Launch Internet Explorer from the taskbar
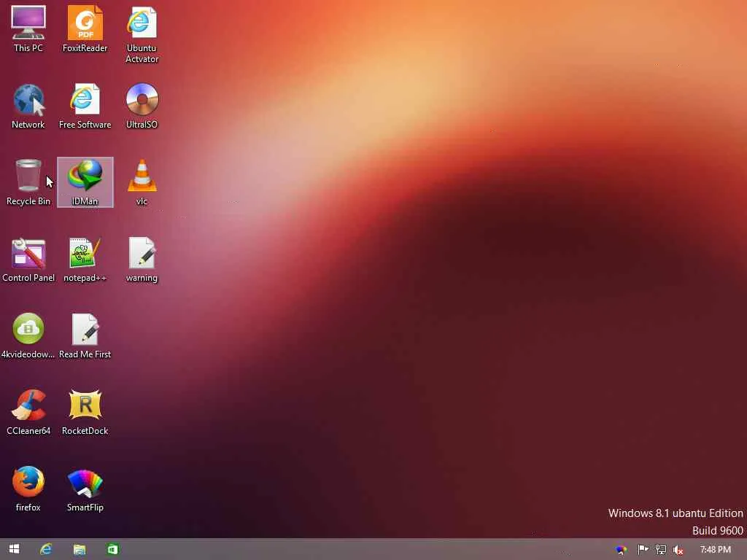 (x=46, y=549)
